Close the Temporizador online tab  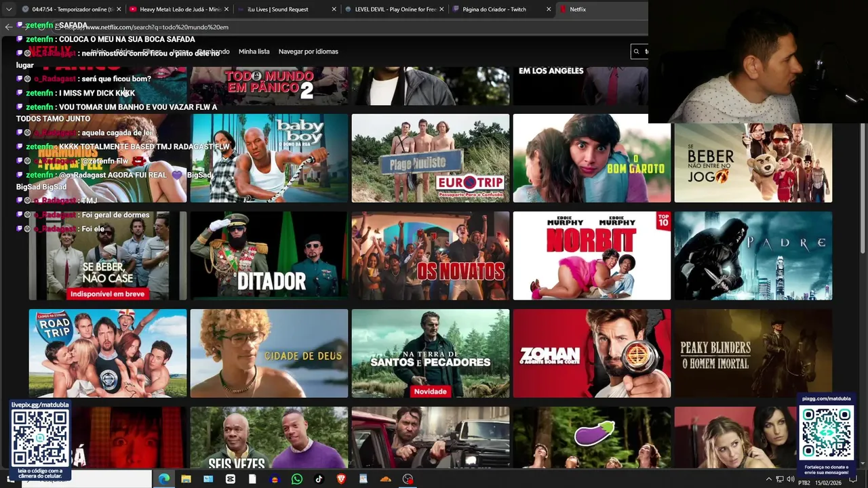tap(119, 9)
